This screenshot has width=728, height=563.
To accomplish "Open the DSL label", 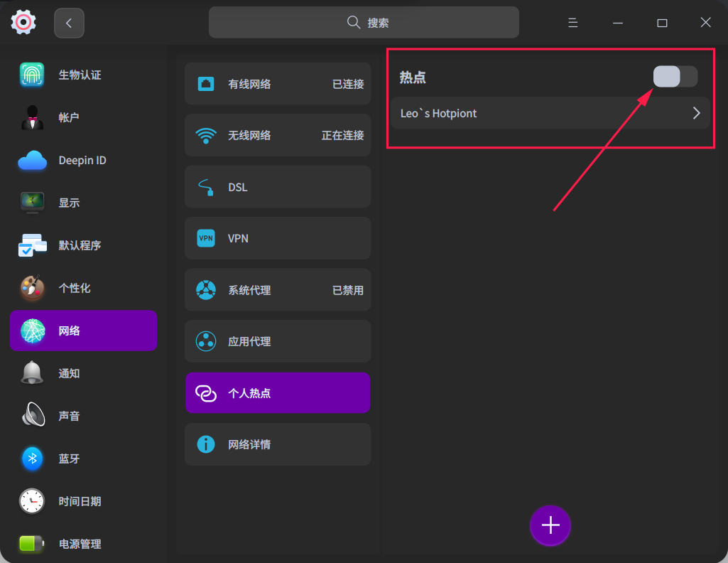I will pyautogui.click(x=238, y=187).
